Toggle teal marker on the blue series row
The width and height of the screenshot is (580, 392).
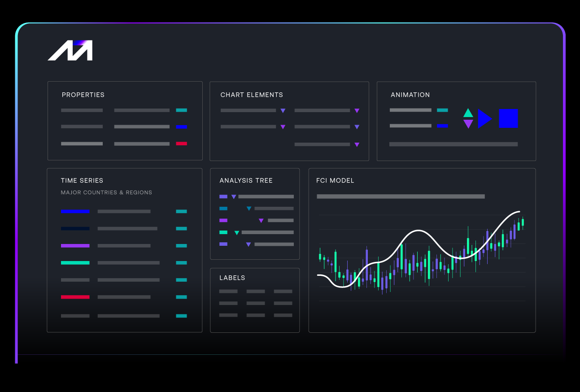[181, 211]
